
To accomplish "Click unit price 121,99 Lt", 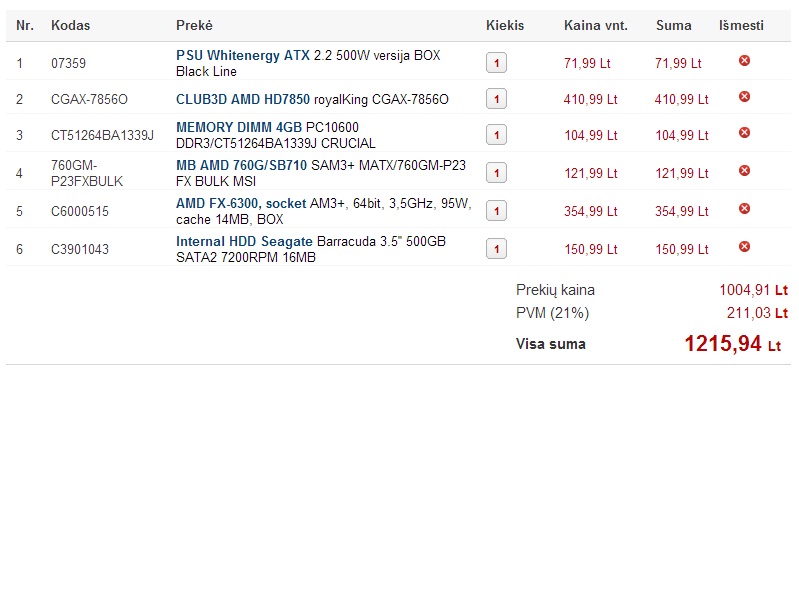I will 591,173.
